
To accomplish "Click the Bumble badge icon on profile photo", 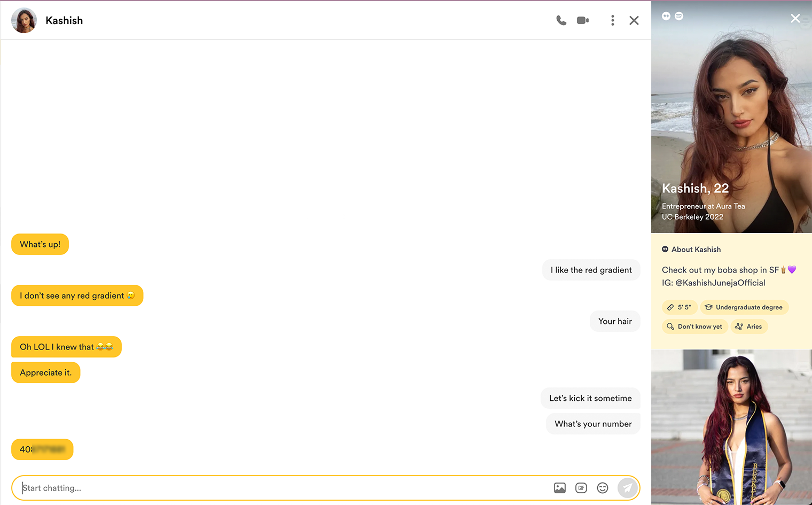I will pyautogui.click(x=666, y=16).
